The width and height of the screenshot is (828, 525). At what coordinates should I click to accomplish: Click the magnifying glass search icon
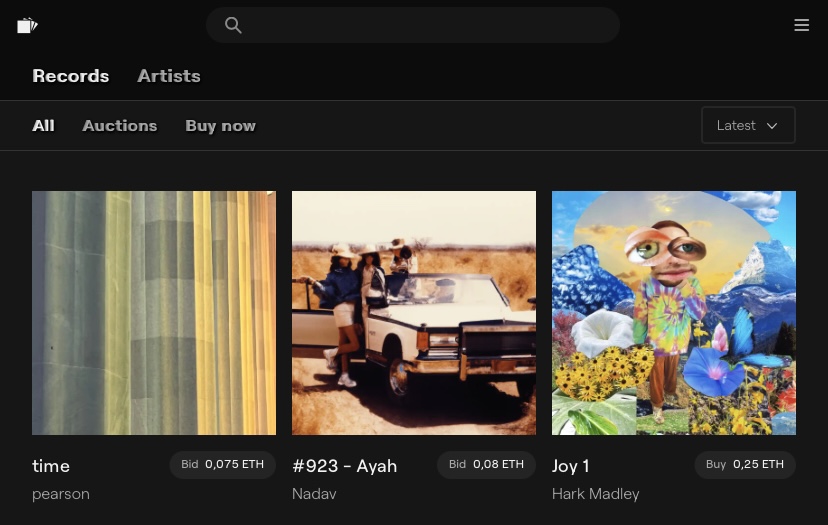233,25
